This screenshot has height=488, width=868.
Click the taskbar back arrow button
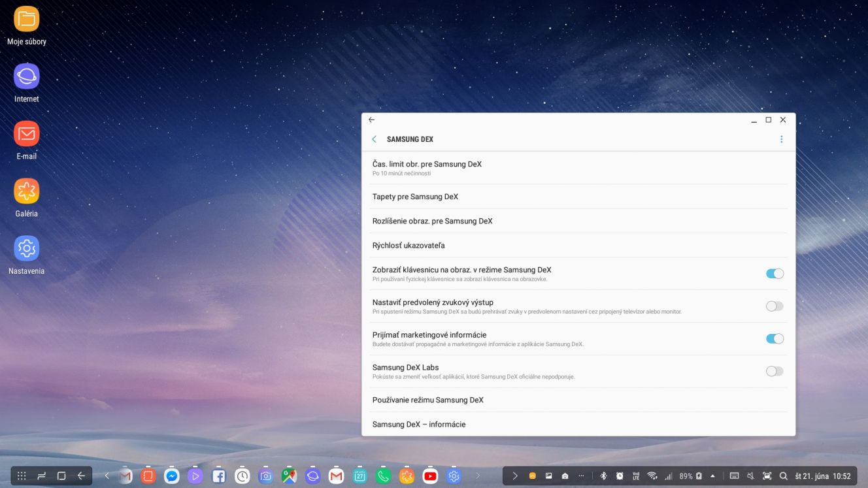(x=81, y=476)
